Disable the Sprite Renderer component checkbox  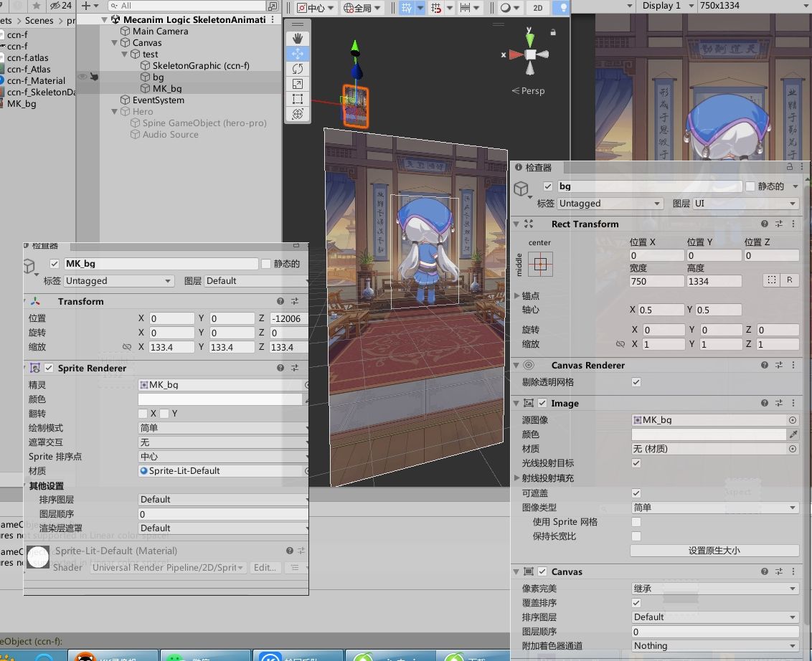pyautogui.click(x=49, y=368)
